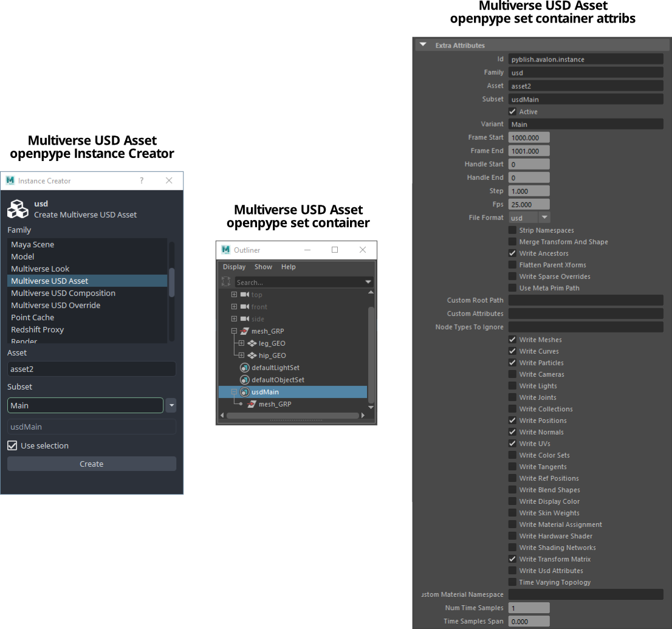Toggle the Use selection checkbox
Viewport: 672px width, 629px height.
tap(12, 445)
